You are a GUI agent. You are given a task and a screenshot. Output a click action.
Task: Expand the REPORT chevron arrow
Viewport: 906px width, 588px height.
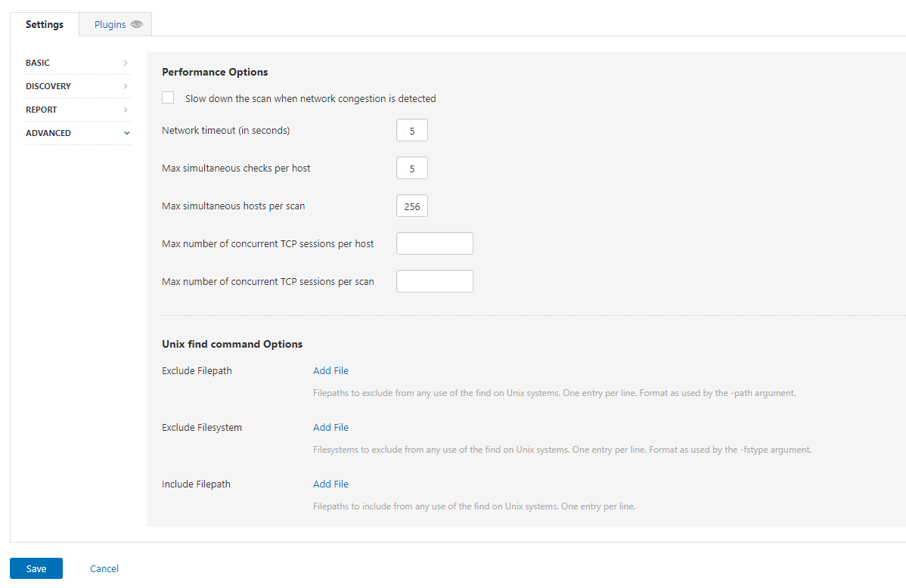click(x=126, y=110)
